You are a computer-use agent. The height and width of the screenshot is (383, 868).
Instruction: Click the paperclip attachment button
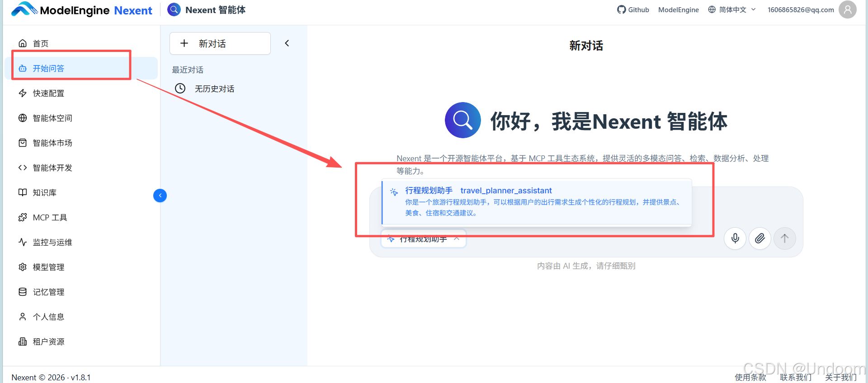(760, 238)
